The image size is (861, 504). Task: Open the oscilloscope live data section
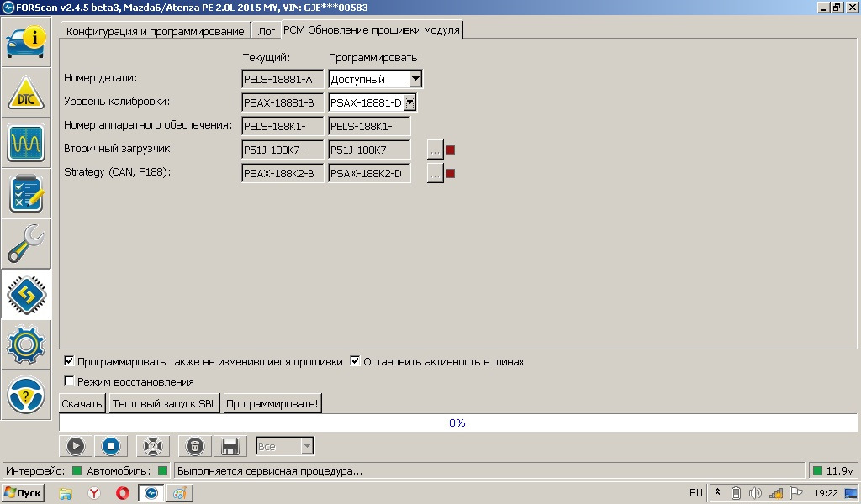26,143
